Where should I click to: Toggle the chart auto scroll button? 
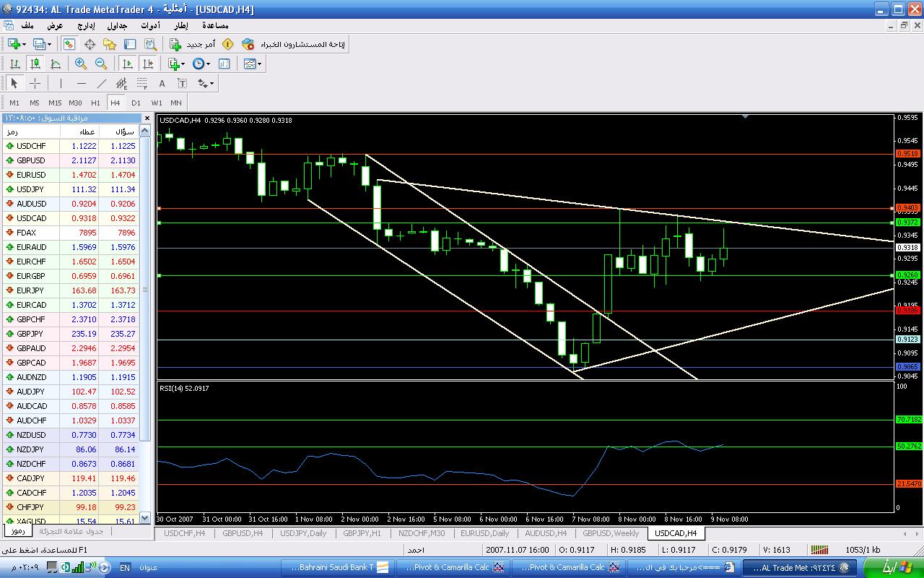tap(127, 64)
